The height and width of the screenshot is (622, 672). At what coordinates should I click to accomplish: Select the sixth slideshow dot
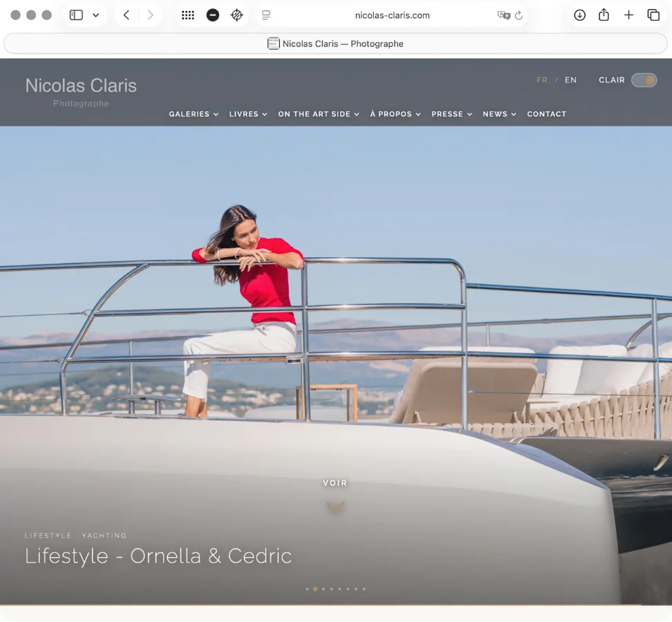[x=348, y=589]
